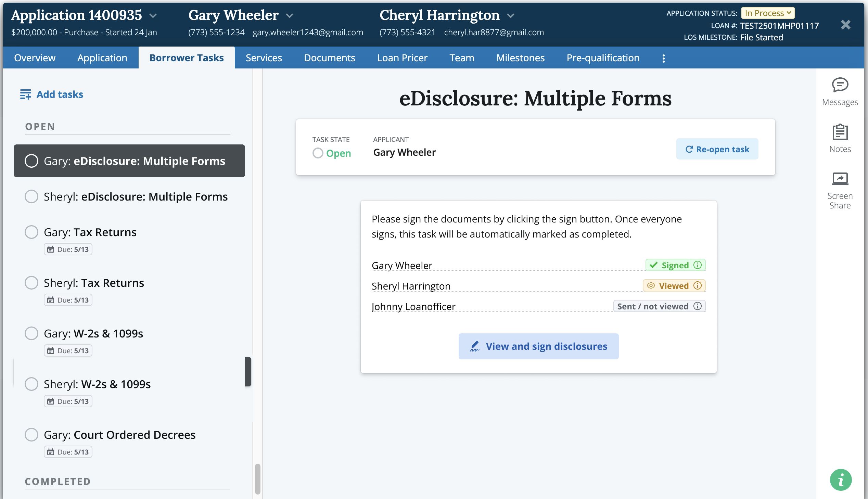Select Sheryl: eDisclosure: Multiple Forms task
This screenshot has height=499, width=868.
135,196
